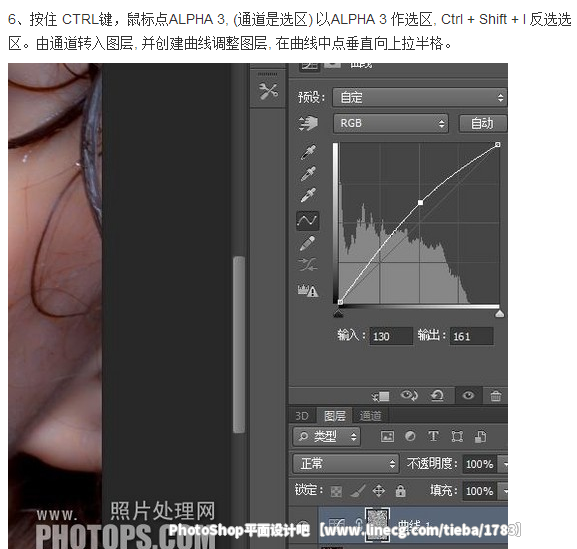Open the 类型 layer filter dropdown

[326, 437]
